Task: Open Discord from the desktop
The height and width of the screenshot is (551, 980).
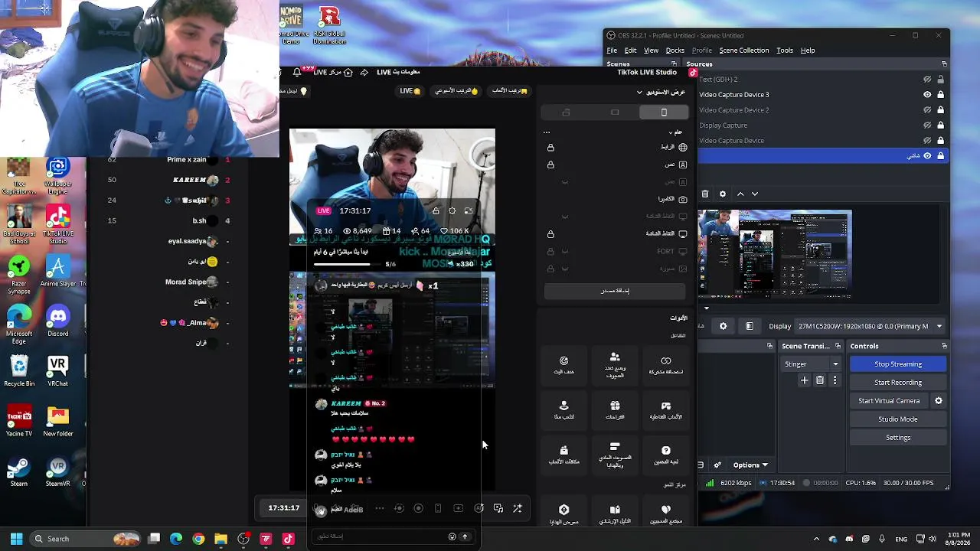Action: (58, 321)
